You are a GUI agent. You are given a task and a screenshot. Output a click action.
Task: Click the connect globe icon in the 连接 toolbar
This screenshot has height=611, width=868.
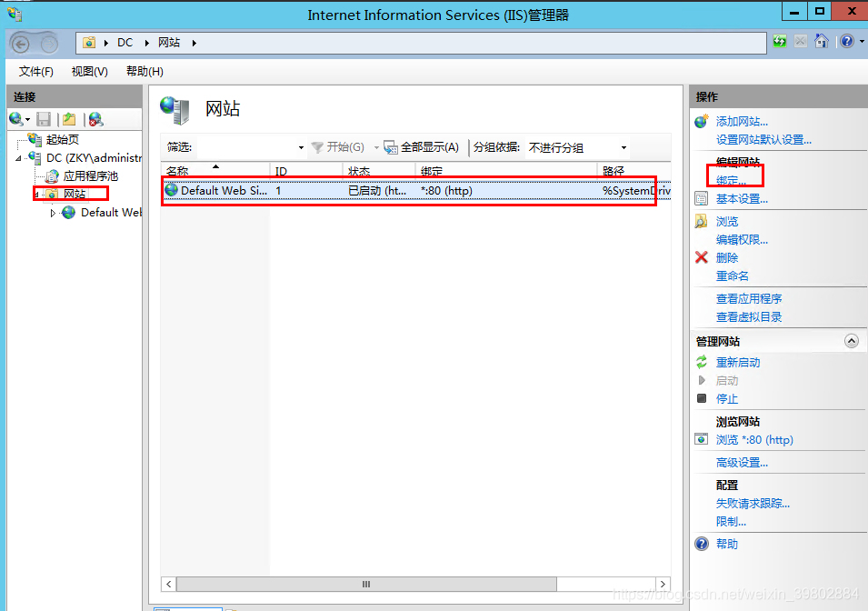(x=16, y=118)
